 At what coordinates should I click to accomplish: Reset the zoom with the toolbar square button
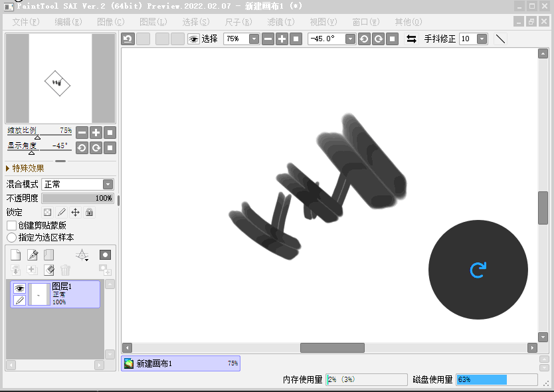pyautogui.click(x=296, y=39)
